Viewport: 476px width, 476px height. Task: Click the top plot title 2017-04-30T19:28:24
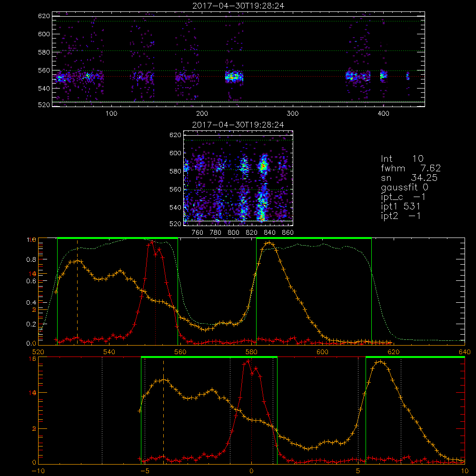[x=238, y=6]
